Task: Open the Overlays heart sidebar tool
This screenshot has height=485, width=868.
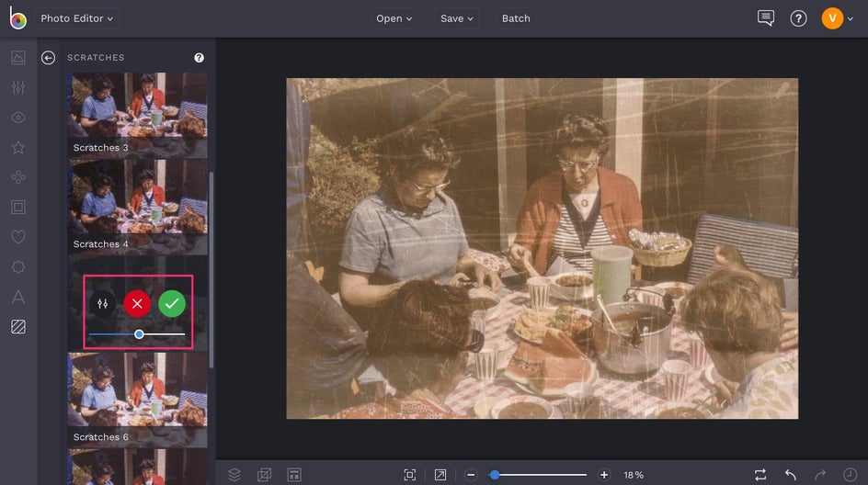Action: coord(18,237)
